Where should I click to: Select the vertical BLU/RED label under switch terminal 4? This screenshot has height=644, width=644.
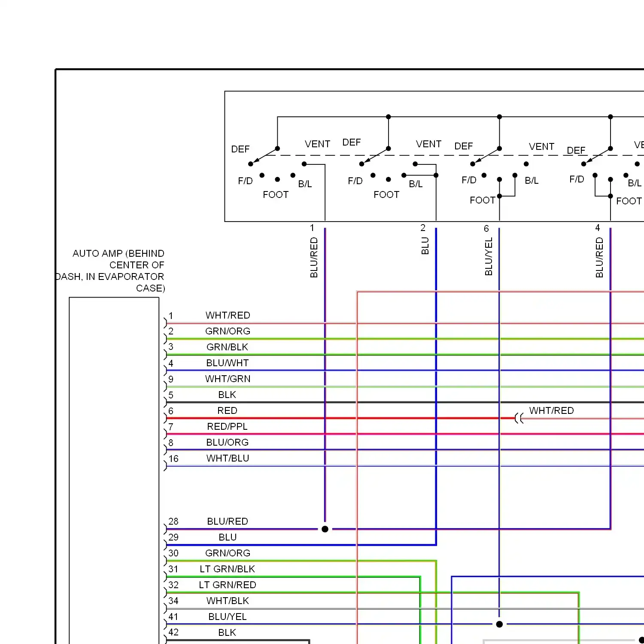pyautogui.click(x=599, y=258)
